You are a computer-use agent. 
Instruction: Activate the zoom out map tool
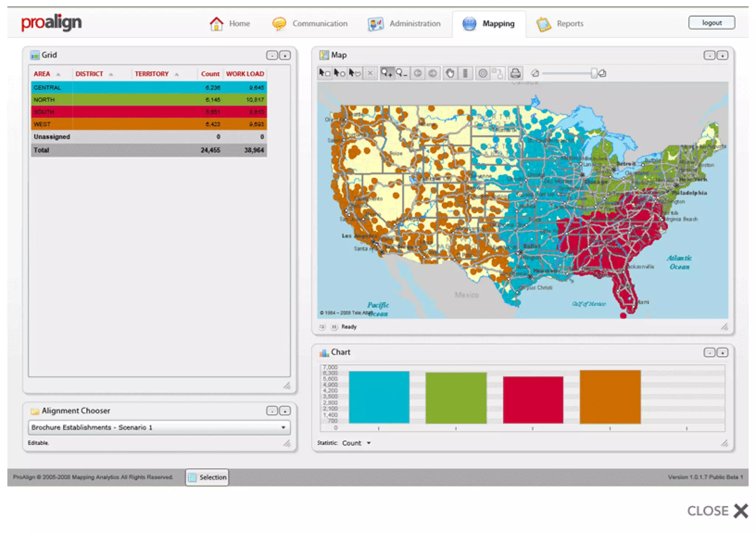(401, 73)
